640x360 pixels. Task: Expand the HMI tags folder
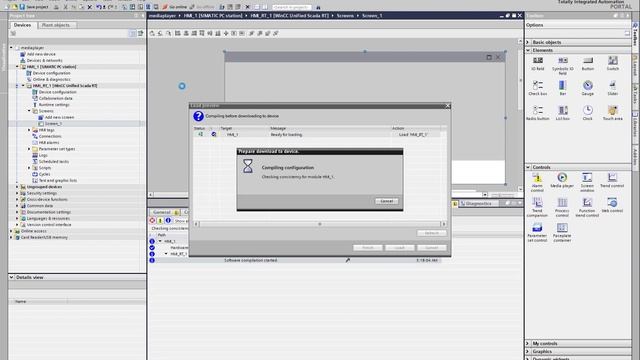[x=29, y=130]
